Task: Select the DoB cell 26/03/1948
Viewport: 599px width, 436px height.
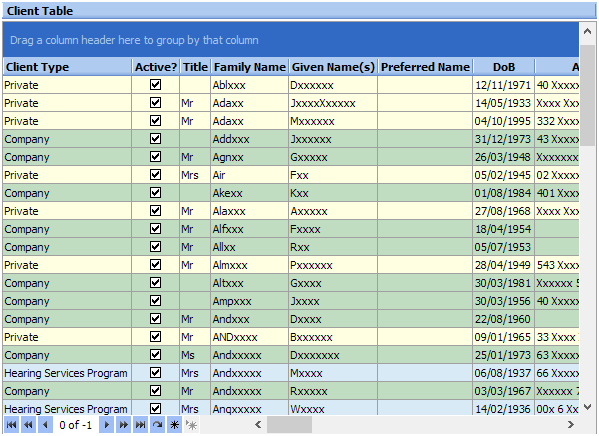Action: (x=503, y=157)
